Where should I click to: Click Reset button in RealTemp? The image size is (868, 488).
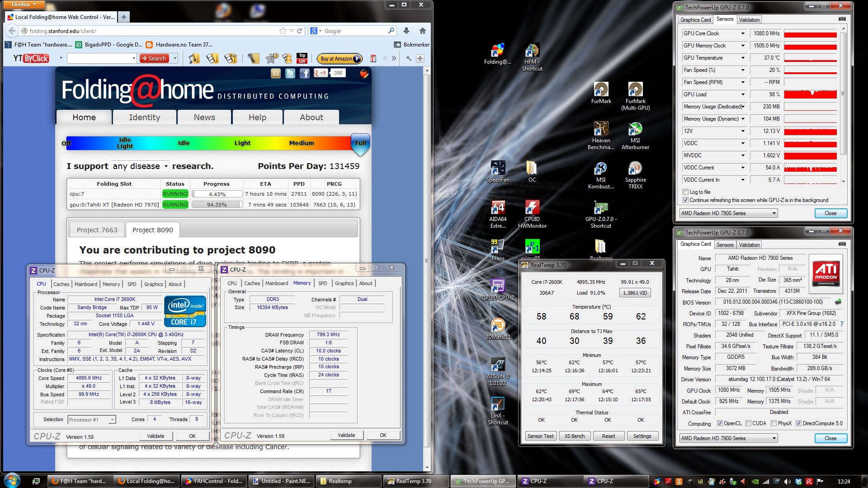[x=609, y=436]
